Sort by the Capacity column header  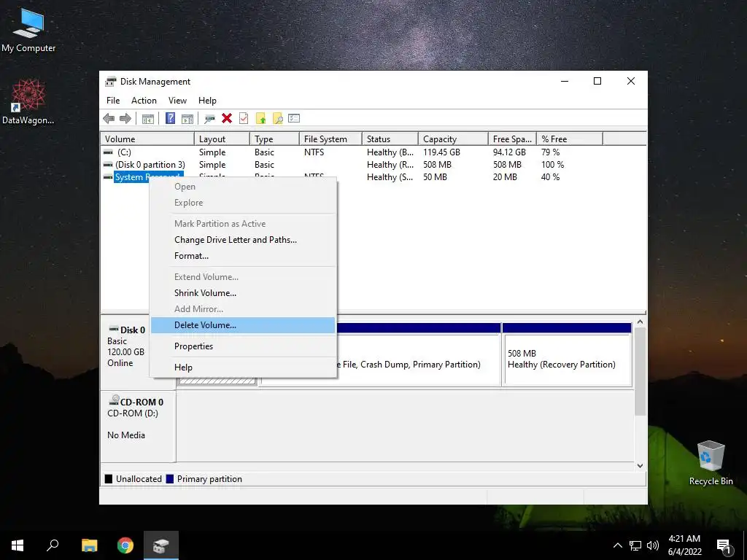454,139
